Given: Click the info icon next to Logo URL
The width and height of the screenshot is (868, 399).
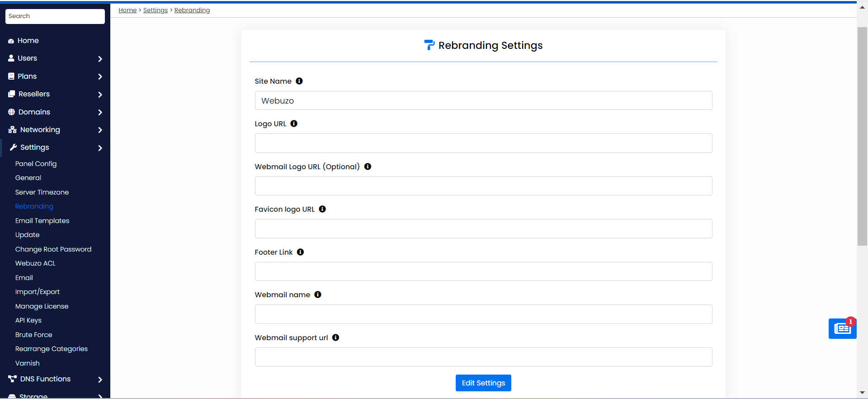Looking at the screenshot, I should pyautogui.click(x=294, y=123).
